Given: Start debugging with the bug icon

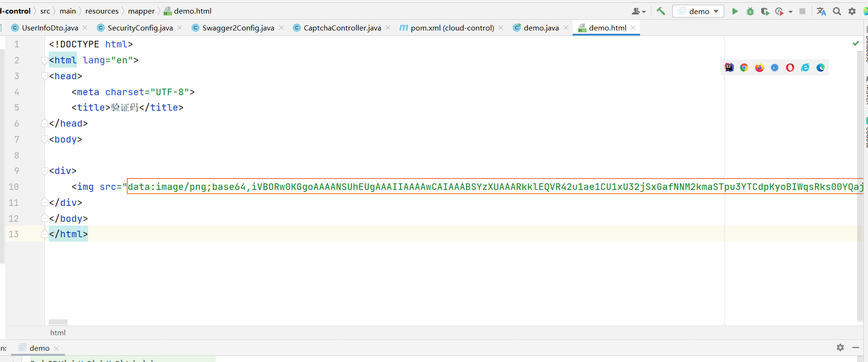Looking at the screenshot, I should (750, 11).
